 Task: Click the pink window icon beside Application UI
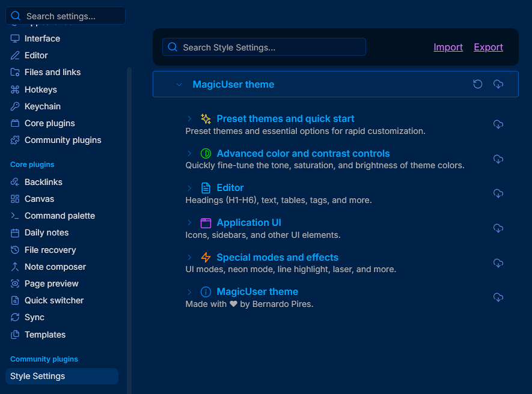(x=206, y=223)
